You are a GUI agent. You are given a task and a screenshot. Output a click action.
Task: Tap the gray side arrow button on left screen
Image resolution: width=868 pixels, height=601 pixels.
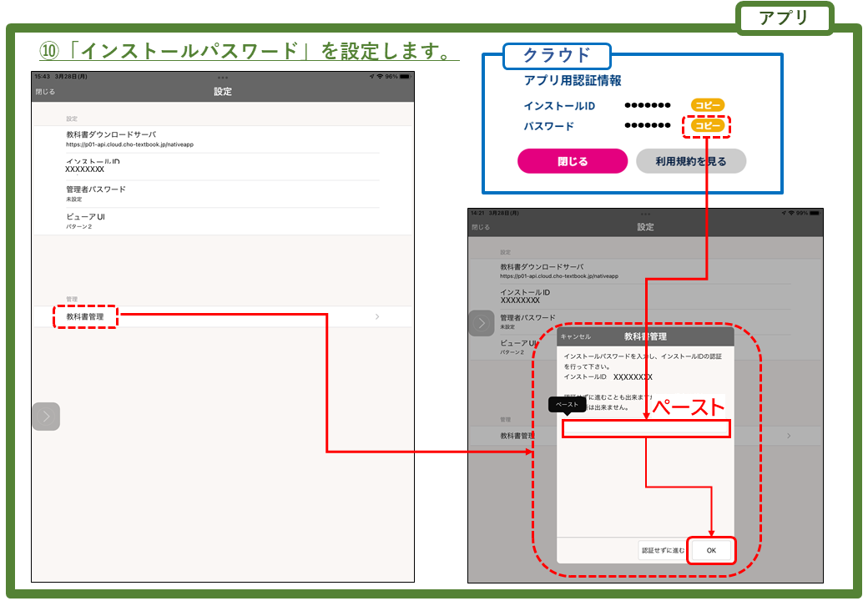click(46, 417)
